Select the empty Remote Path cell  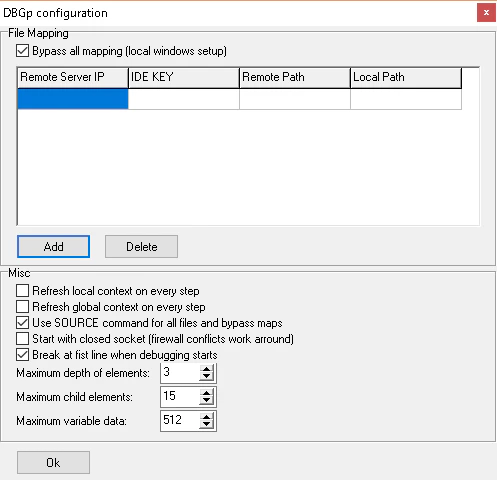pos(295,99)
